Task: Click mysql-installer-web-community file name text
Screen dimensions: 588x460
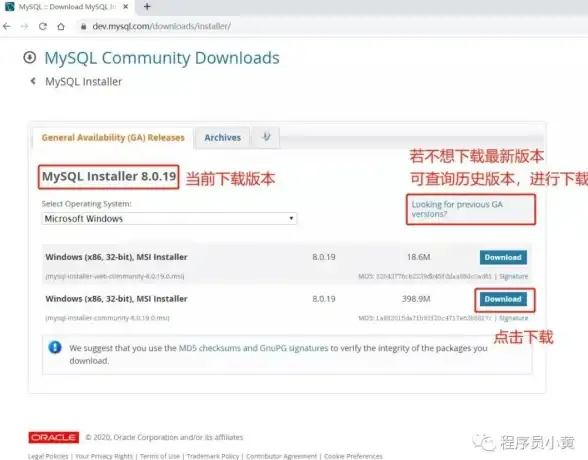Action: pyautogui.click(x=115, y=276)
